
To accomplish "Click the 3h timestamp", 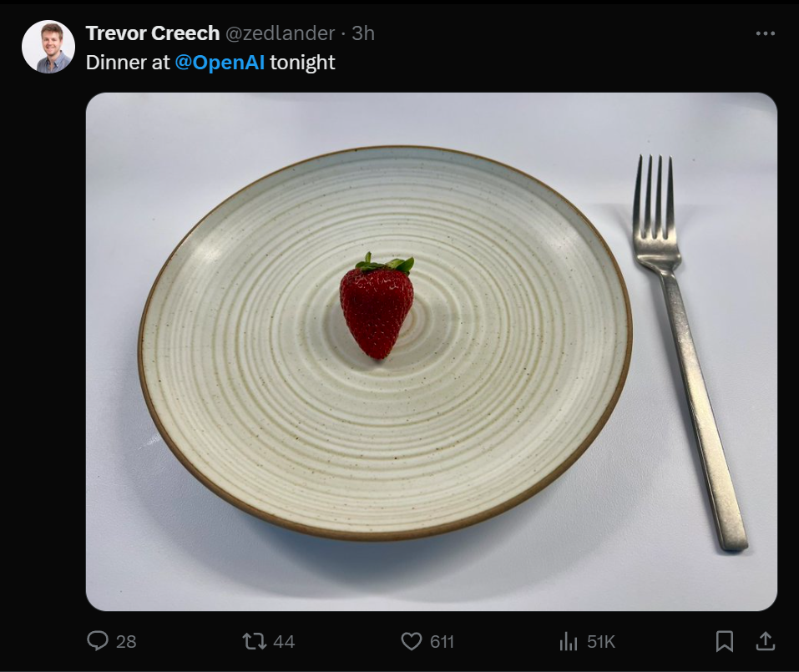I will 363,33.
